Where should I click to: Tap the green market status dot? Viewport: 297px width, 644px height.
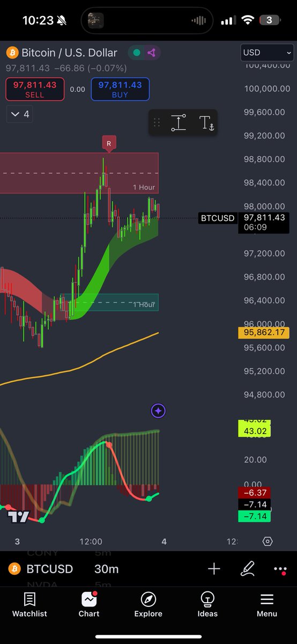tap(137, 53)
